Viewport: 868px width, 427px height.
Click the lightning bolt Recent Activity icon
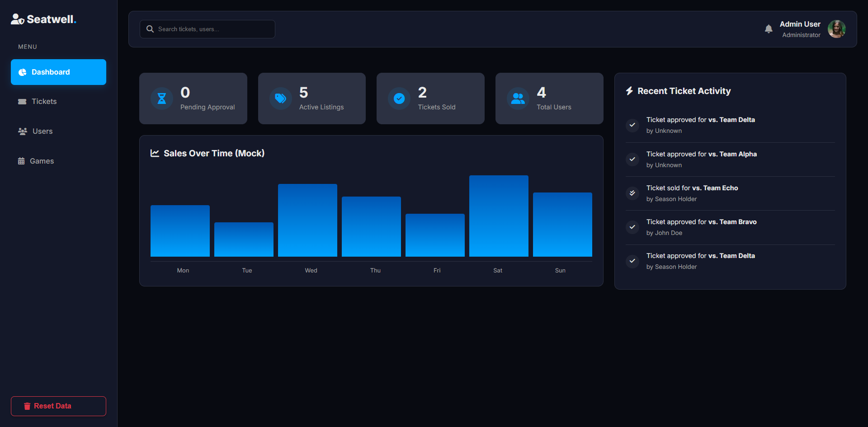[x=629, y=91]
